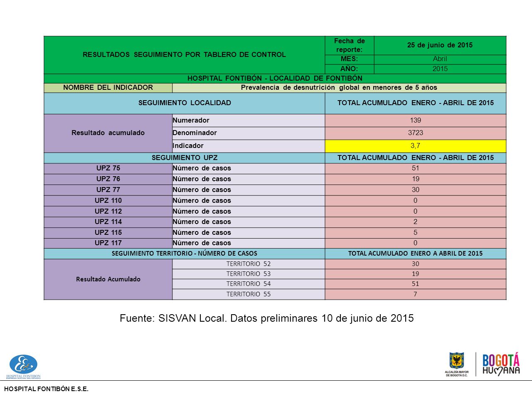This screenshot has width=532, height=399.
Task: Select the MES value Abril
Action: tap(440, 59)
